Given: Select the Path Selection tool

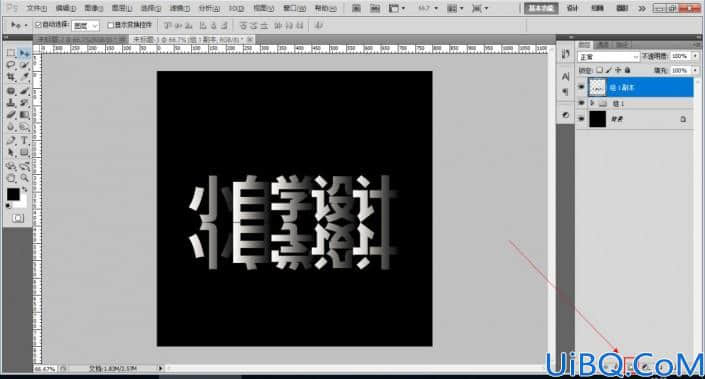Looking at the screenshot, I should pyautogui.click(x=11, y=153).
